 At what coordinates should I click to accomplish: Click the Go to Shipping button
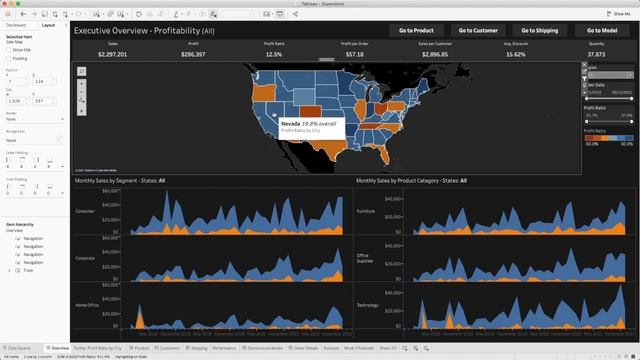coord(540,30)
